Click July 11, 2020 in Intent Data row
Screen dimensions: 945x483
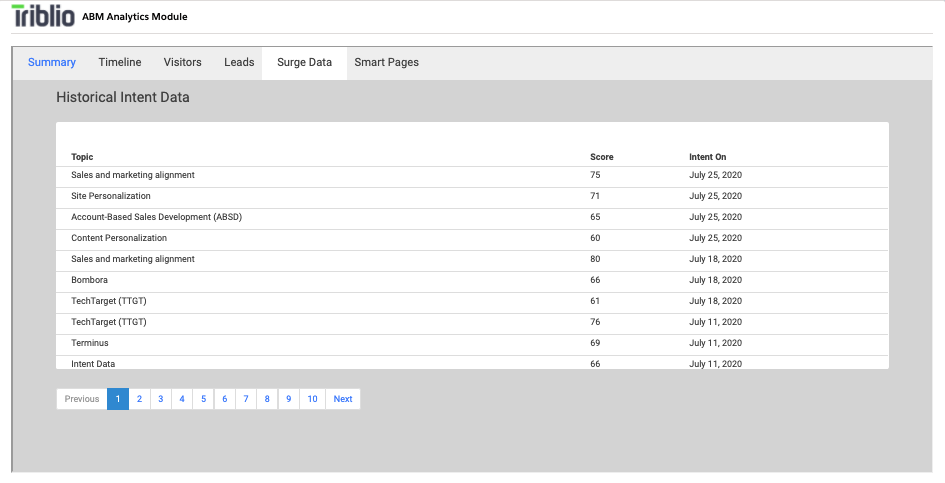[715, 364]
